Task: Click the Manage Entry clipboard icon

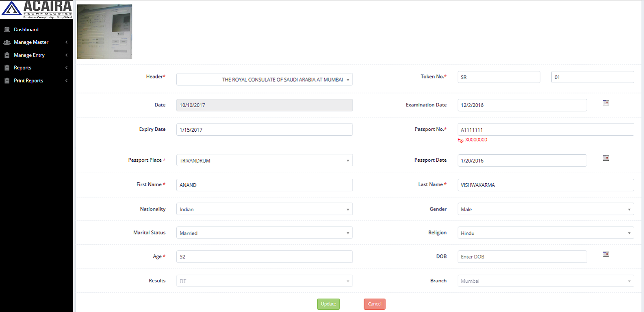Action: 7,55
